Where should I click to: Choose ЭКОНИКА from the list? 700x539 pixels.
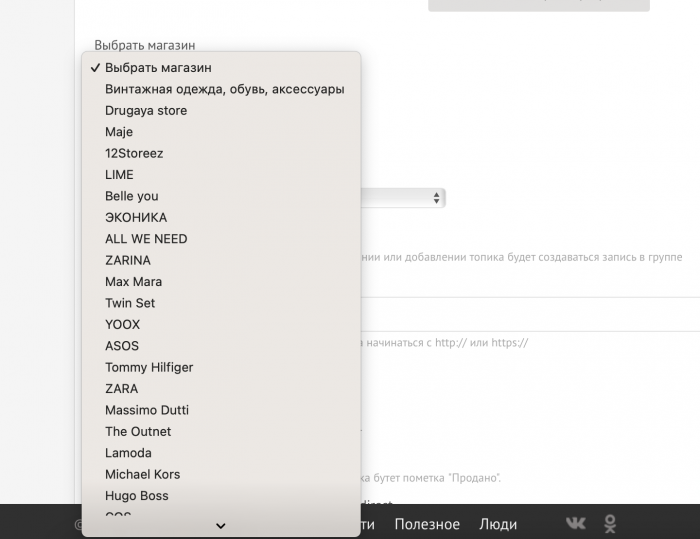[x=221, y=217]
